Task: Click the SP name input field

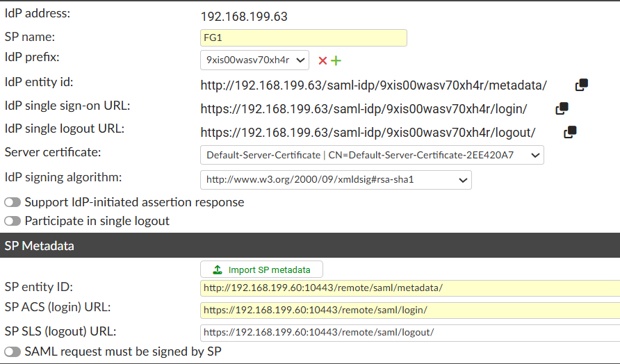Action: [x=303, y=38]
